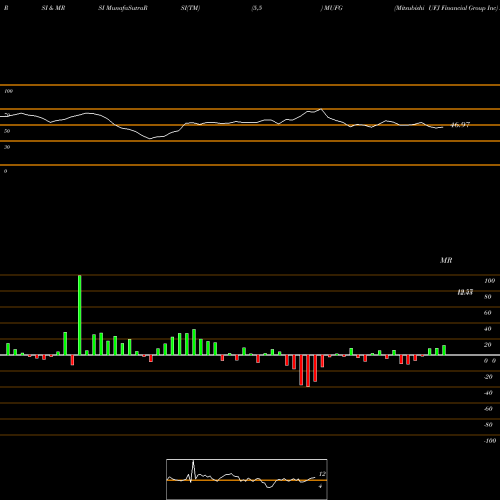Click the RSI line's highest peak
500x500 pixels.
click(321, 109)
